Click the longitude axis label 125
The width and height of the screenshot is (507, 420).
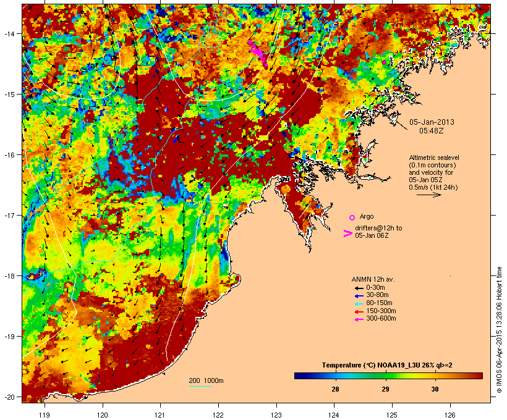pyautogui.click(x=392, y=415)
